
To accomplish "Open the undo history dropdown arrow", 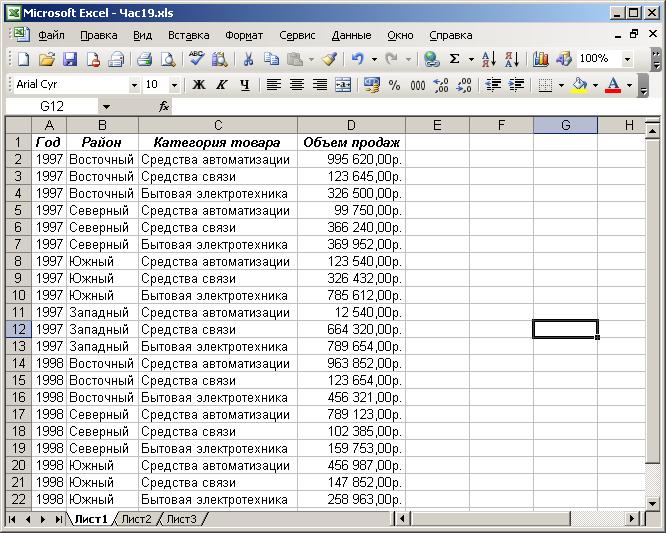I will (374, 59).
